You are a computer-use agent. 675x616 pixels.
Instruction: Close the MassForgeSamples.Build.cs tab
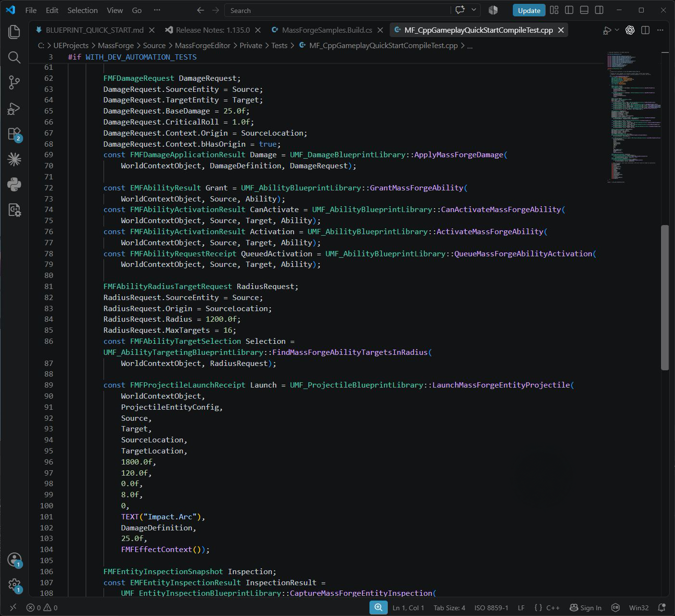pyautogui.click(x=380, y=30)
